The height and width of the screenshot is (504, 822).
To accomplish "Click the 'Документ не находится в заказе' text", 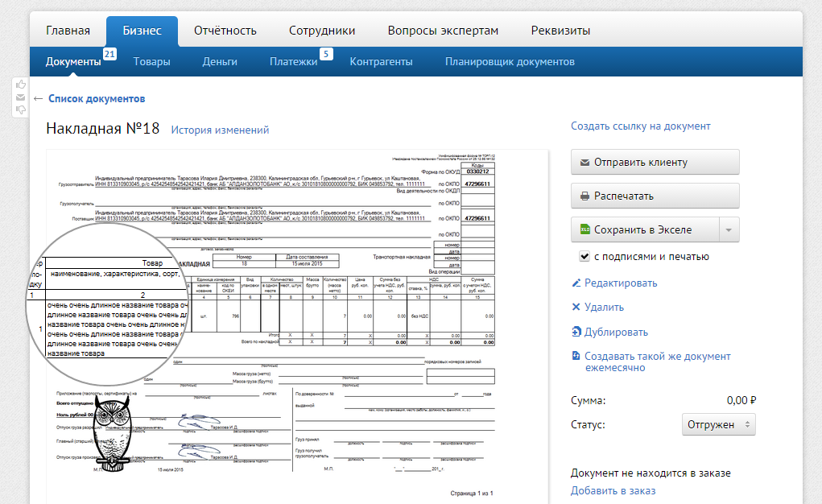I will point(651,473).
